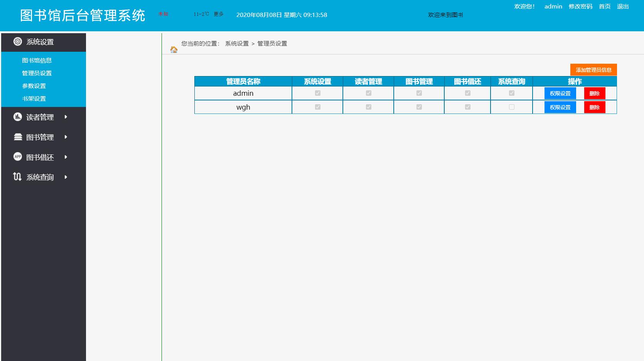Click 退出 to log out

point(622,7)
